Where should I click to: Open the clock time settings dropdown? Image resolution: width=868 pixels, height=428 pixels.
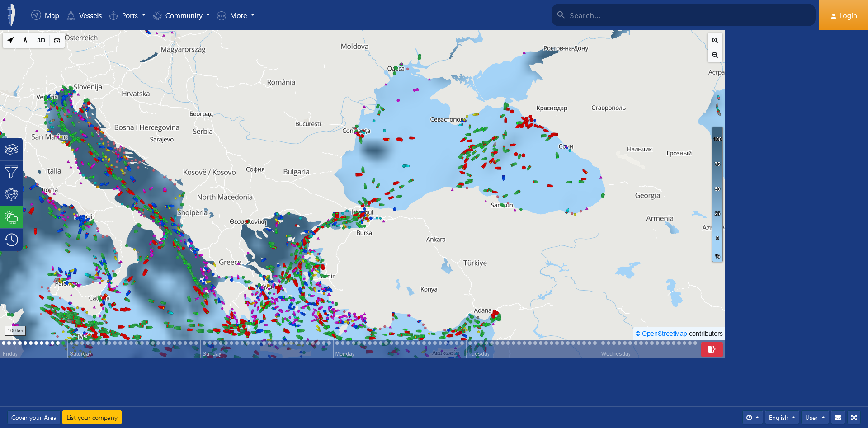pyautogui.click(x=752, y=418)
